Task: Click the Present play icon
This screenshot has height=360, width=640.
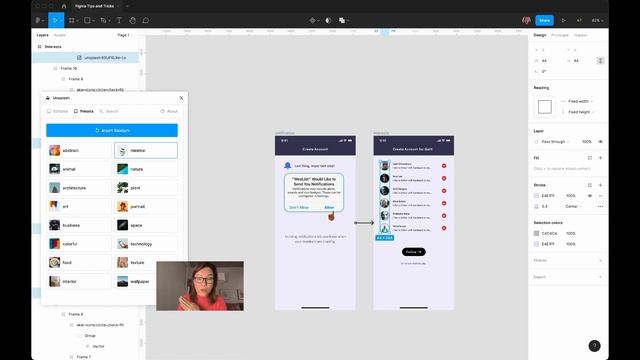Action: [x=564, y=20]
